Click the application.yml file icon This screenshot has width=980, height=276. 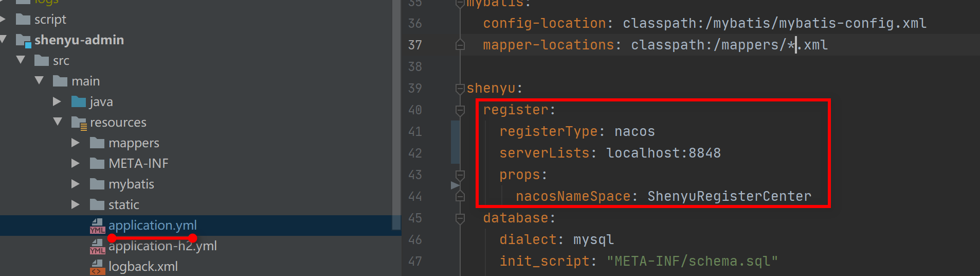pos(97,226)
